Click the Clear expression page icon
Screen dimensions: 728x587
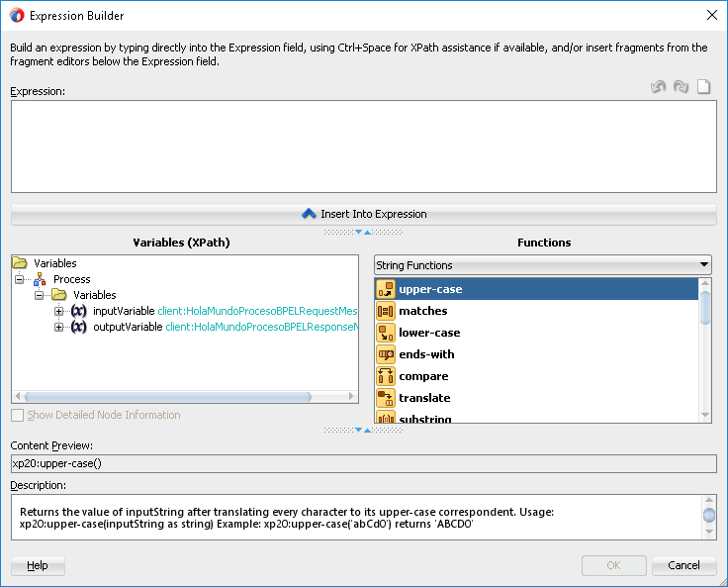tap(703, 87)
